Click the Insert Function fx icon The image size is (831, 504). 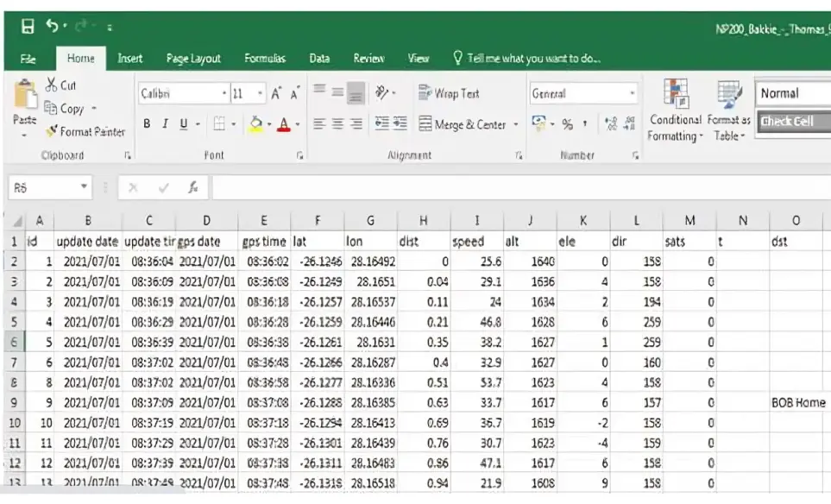[x=194, y=187]
